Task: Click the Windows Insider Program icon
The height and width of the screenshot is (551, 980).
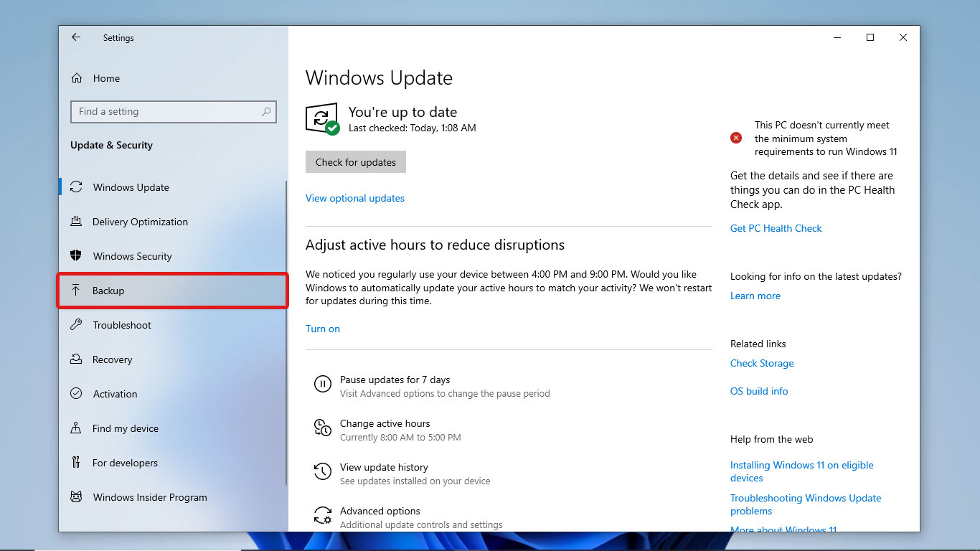Action: coord(76,497)
